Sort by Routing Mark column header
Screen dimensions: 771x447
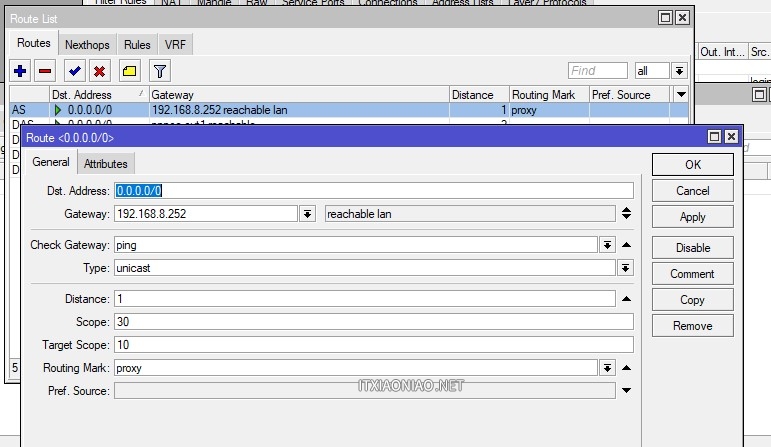[549, 94]
